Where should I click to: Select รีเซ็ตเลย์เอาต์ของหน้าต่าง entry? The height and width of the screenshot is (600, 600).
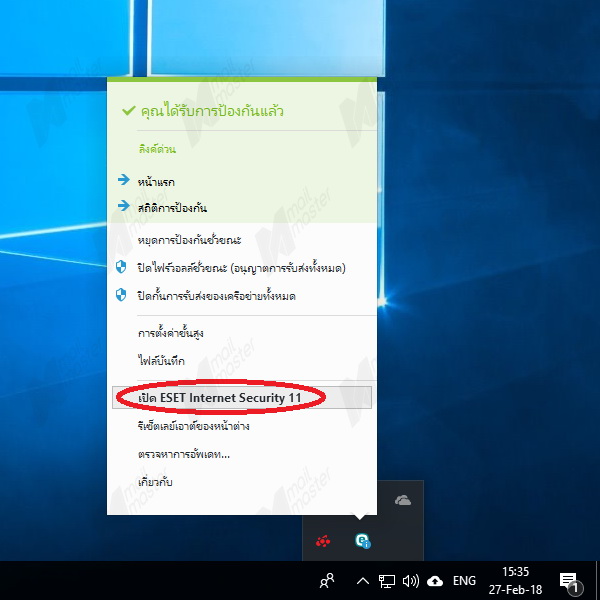point(194,426)
